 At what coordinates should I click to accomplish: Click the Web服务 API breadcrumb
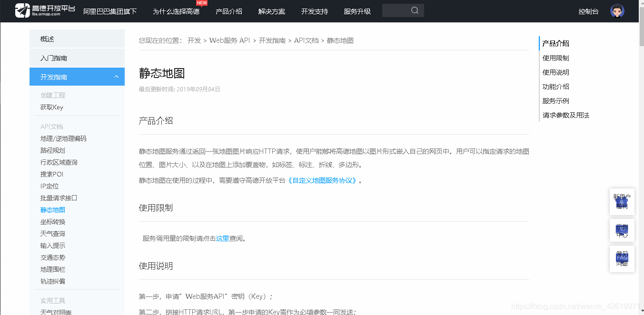[x=229, y=40]
